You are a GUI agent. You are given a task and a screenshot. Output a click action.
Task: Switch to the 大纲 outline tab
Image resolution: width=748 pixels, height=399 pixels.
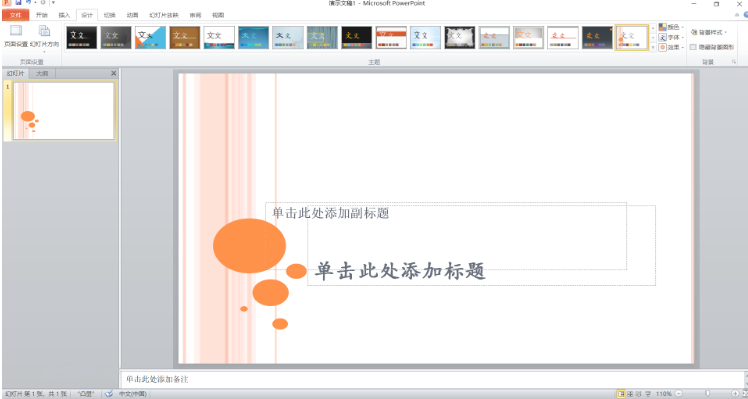coord(42,74)
